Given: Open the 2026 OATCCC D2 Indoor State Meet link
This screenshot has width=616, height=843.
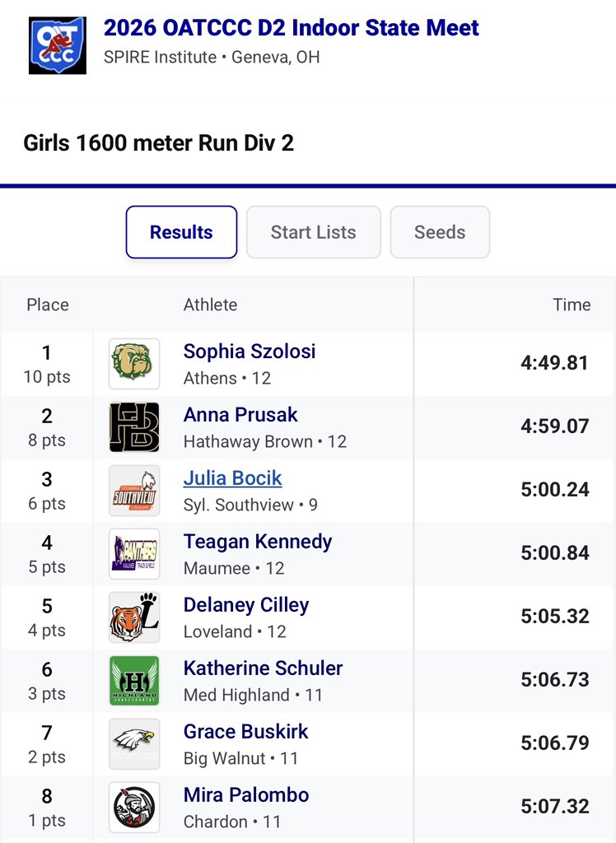Looking at the screenshot, I should point(291,28).
